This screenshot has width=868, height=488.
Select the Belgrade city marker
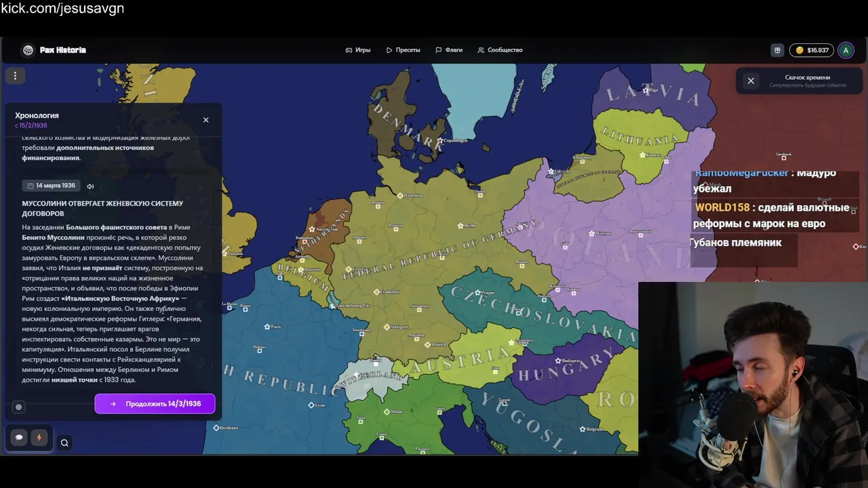(583, 429)
